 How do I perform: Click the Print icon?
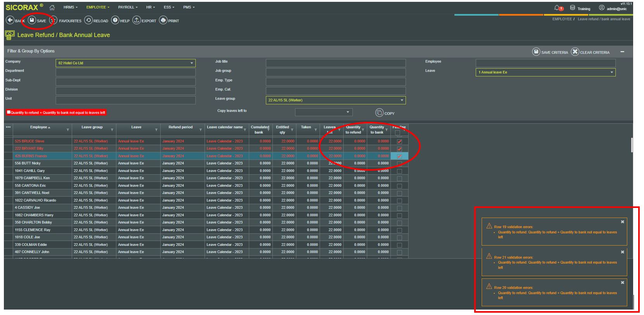pos(163,20)
